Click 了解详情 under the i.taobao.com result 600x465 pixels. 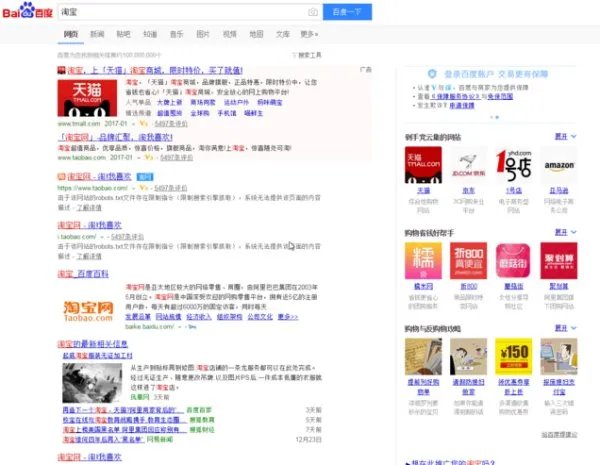[x=89, y=256]
